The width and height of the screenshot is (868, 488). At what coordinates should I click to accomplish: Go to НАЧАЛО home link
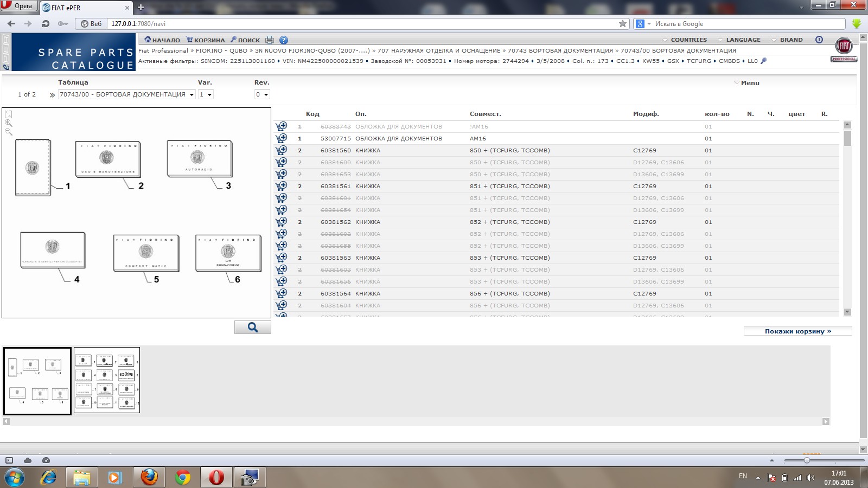click(162, 40)
